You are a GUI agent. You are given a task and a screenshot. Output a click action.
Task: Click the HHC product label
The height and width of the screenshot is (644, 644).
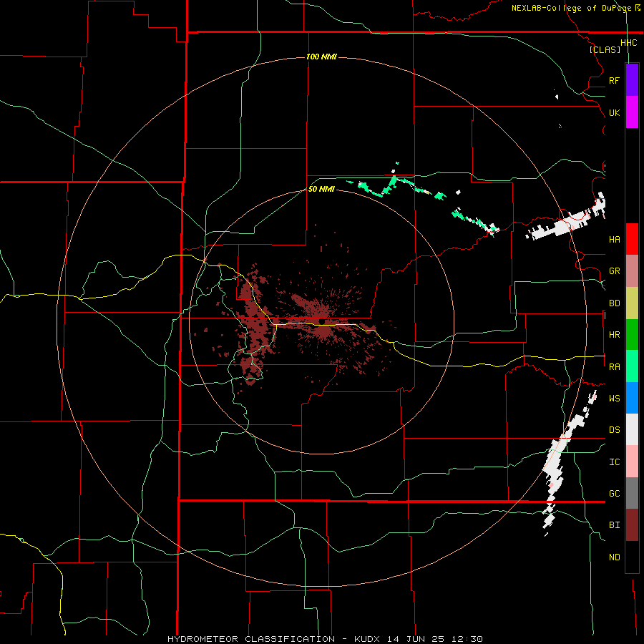click(x=628, y=42)
